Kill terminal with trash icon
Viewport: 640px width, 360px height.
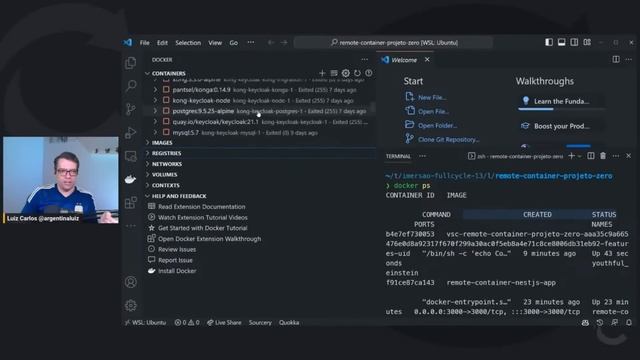[x=603, y=156]
